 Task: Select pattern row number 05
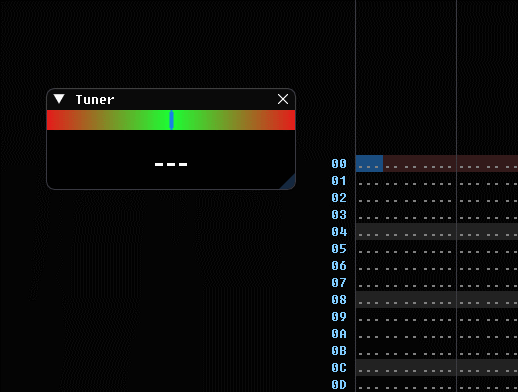point(339,249)
